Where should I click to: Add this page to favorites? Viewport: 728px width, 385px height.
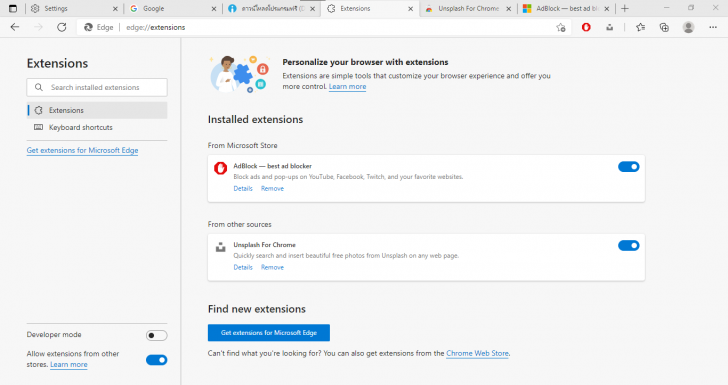[x=561, y=27]
